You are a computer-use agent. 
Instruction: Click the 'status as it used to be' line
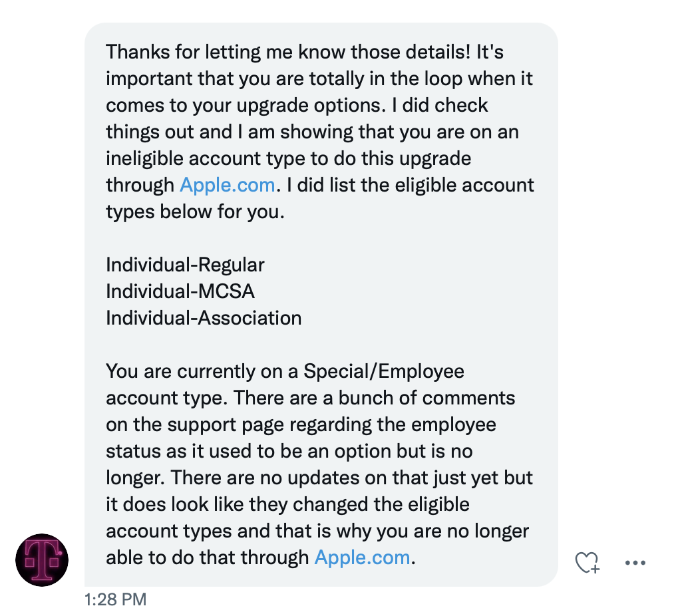click(289, 451)
